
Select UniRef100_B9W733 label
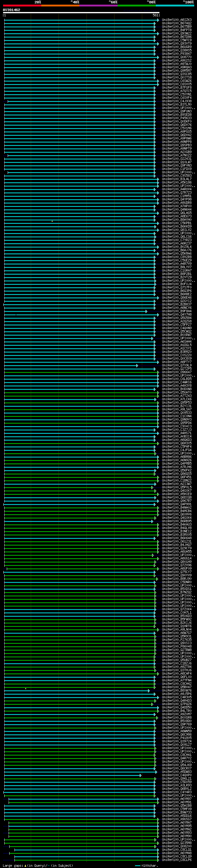click(x=177, y=812)
